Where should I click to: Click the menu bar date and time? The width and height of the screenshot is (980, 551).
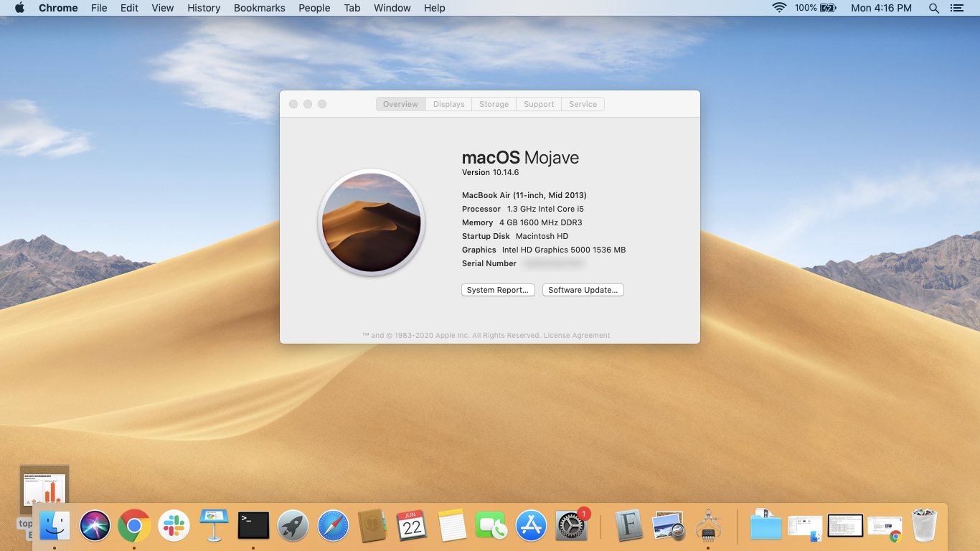[881, 8]
